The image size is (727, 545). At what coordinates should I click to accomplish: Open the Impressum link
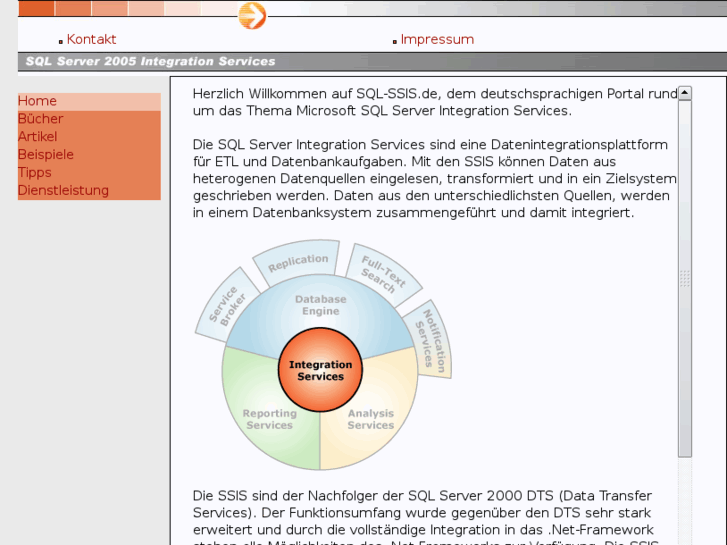(x=437, y=39)
